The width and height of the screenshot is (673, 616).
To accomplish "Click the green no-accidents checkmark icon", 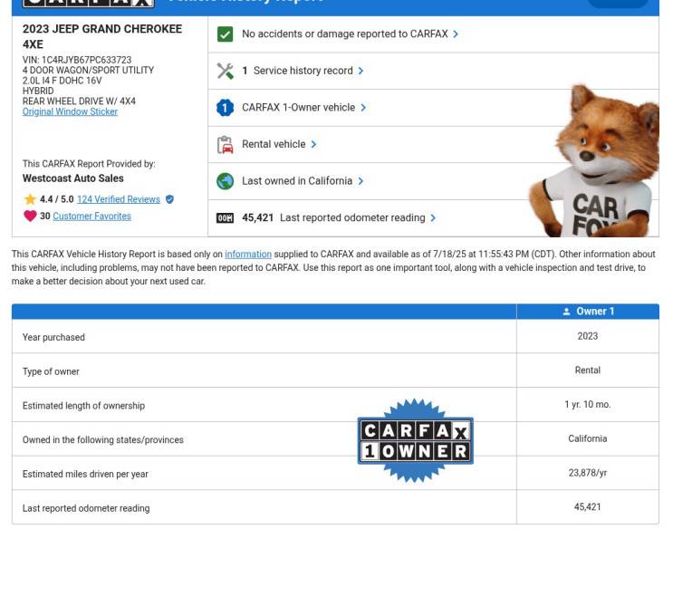I will [x=225, y=34].
